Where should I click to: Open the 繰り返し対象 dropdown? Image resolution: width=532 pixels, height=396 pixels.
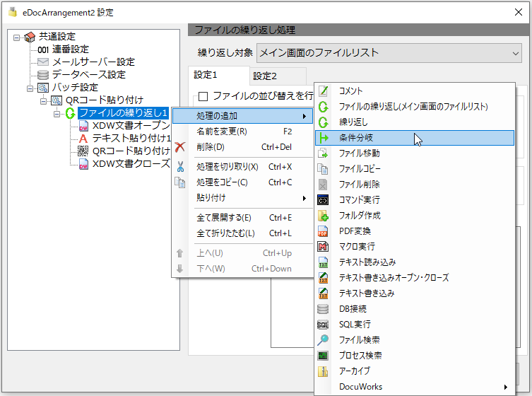coord(389,53)
